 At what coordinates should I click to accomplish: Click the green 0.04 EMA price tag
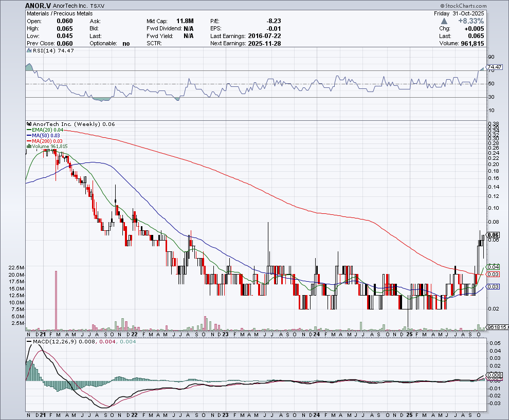point(494,267)
